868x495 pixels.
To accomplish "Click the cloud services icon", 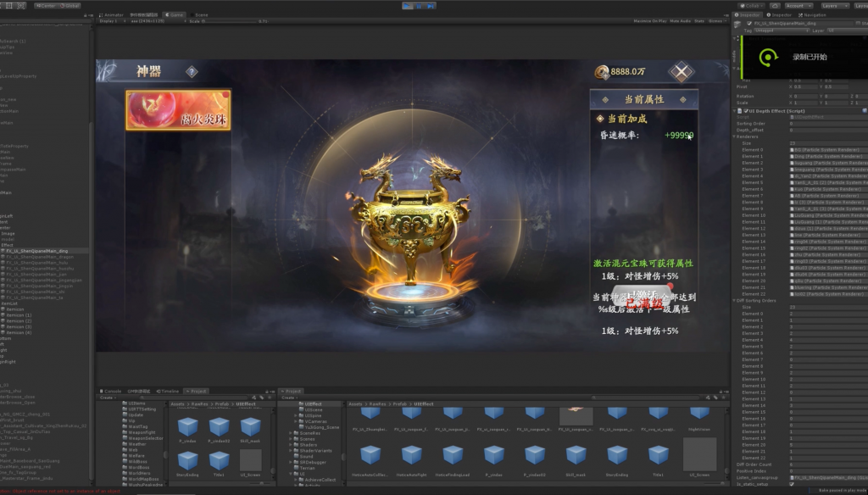I will [776, 6].
